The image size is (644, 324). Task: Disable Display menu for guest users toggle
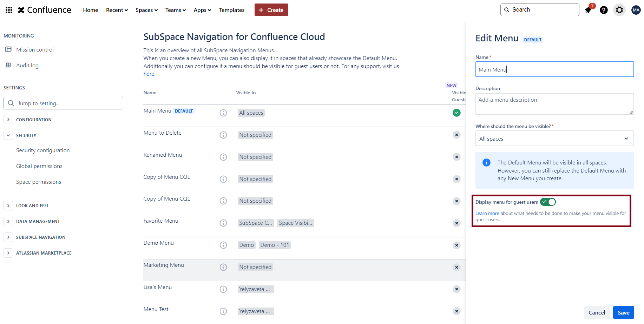[548, 202]
